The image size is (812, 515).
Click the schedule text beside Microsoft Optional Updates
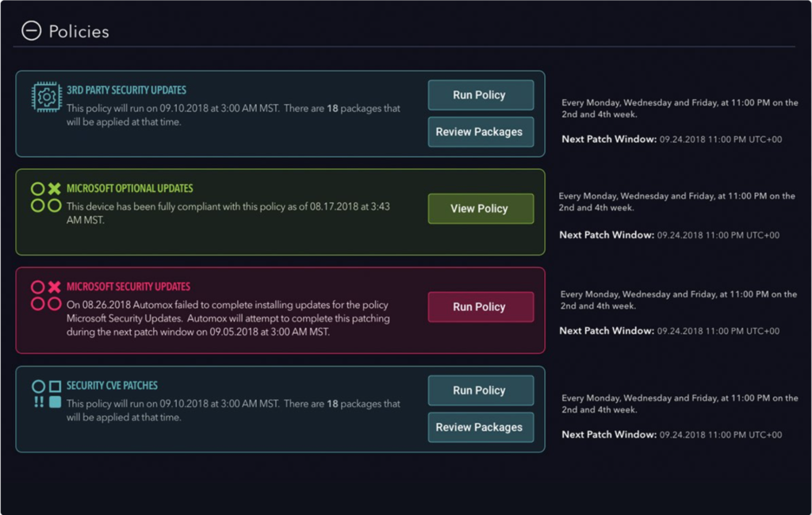pos(676,202)
